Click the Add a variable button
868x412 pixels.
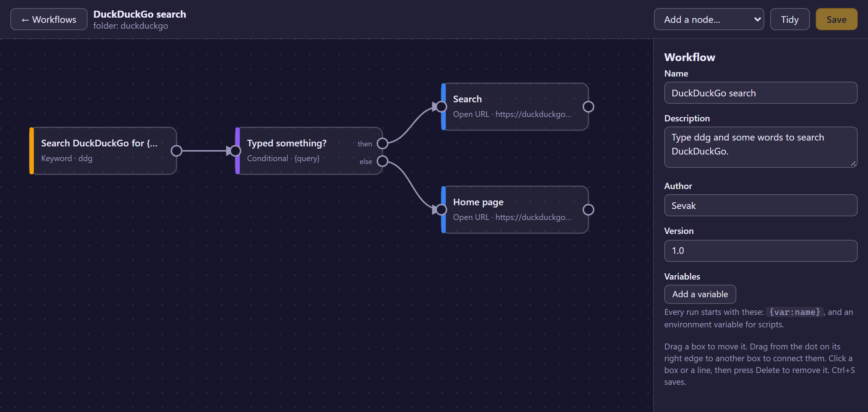(700, 294)
